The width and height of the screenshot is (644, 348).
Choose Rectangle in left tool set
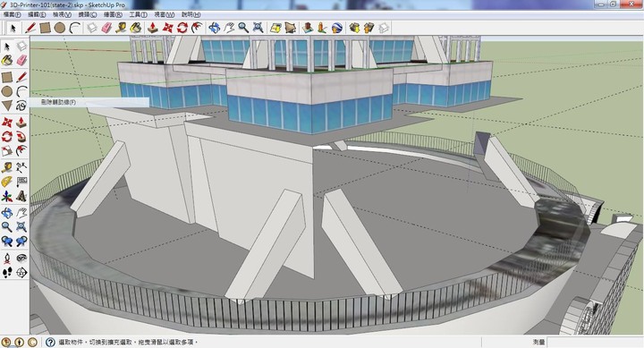(x=7, y=77)
